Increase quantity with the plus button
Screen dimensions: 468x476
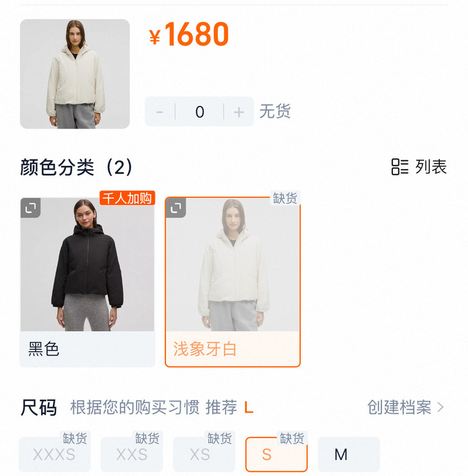tap(239, 111)
